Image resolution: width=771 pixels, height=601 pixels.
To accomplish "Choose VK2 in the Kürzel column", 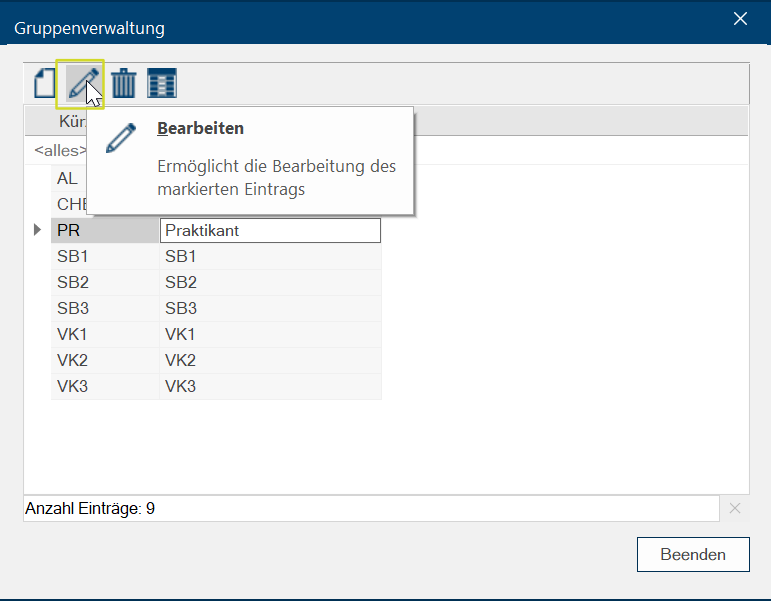I will coord(104,360).
